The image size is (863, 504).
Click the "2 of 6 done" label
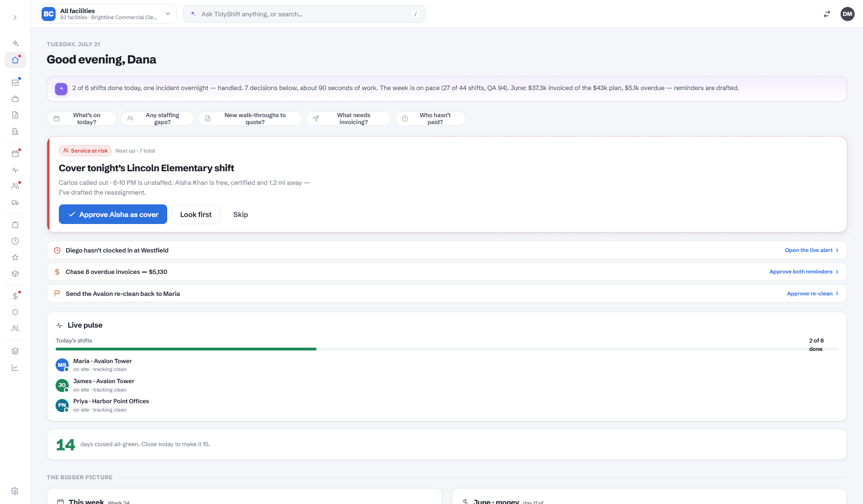(816, 345)
